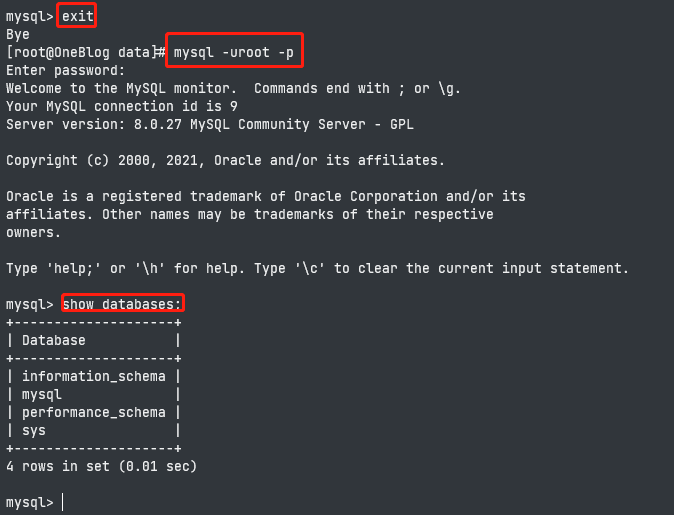Click the word owners in the trademark notice
Viewport: 674px width, 515px height.
click(34, 232)
